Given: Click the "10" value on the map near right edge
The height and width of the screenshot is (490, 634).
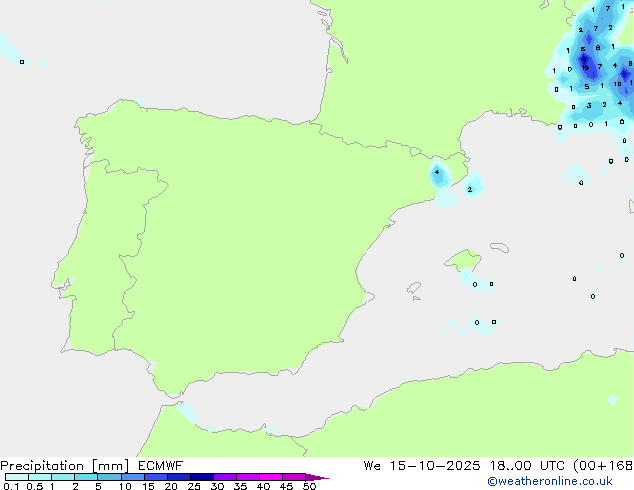Looking at the screenshot, I should (x=617, y=84).
